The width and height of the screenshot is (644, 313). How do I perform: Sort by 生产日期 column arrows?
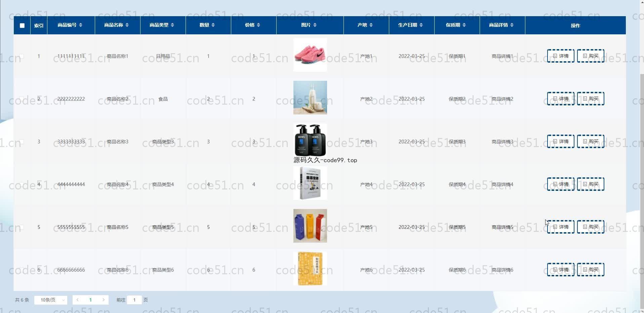pyautogui.click(x=421, y=25)
